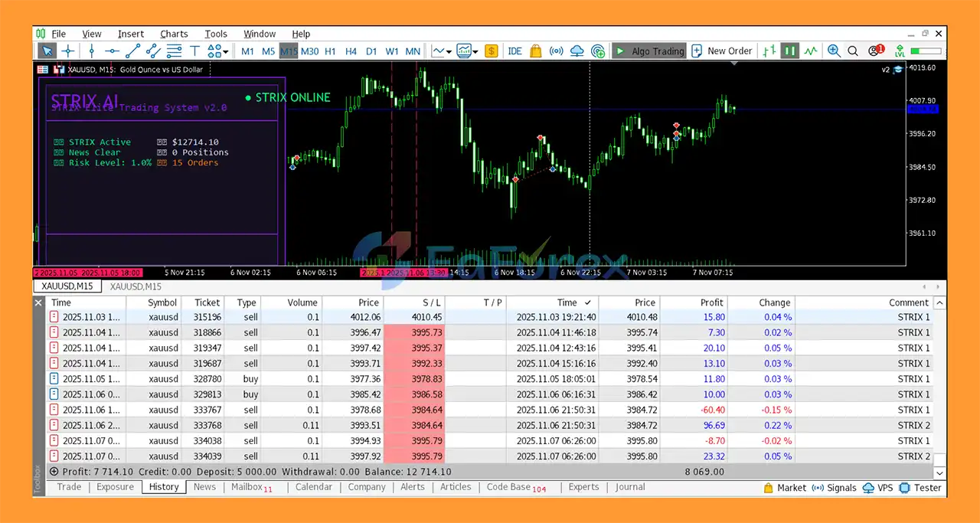Switch chart to candlestick view
Screen dimensions: 980x523
click(789, 51)
